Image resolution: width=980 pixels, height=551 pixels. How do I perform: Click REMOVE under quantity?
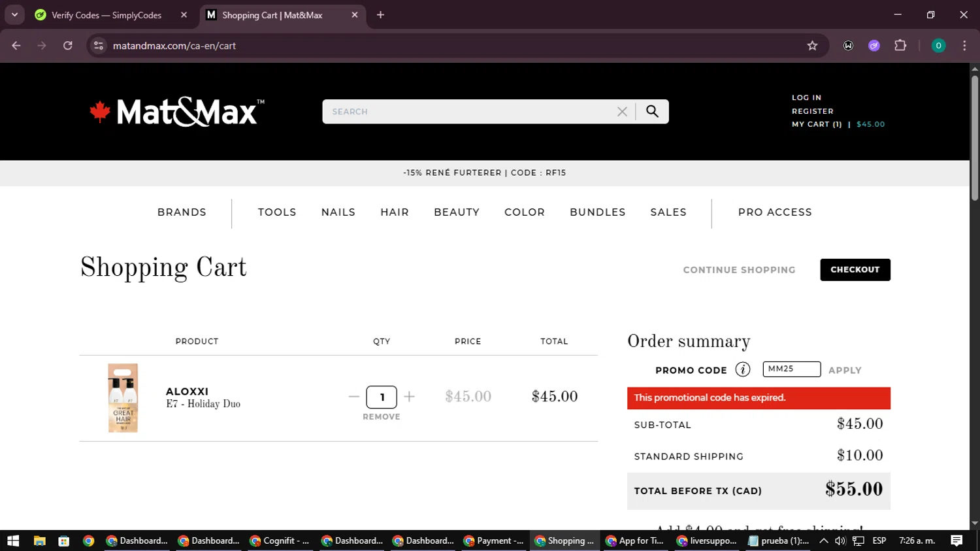pyautogui.click(x=382, y=417)
